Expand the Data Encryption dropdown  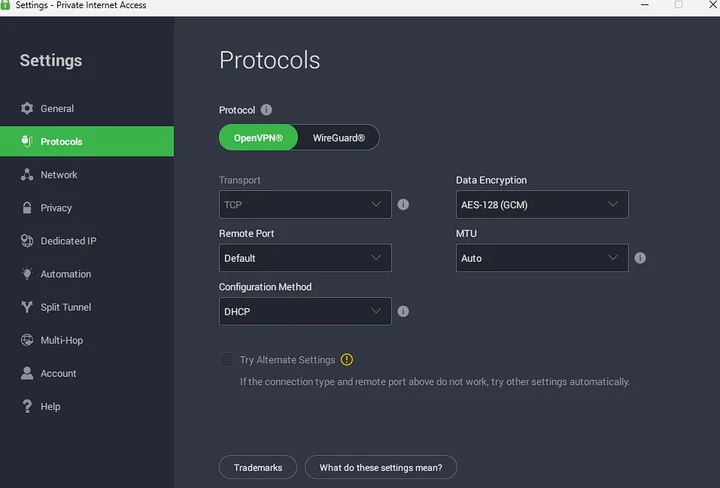542,205
